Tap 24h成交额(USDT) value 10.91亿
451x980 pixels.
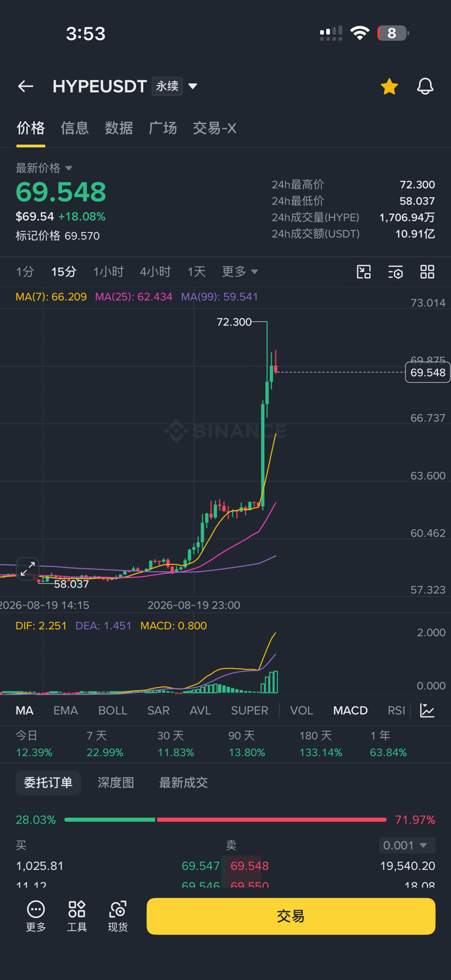[415, 234]
